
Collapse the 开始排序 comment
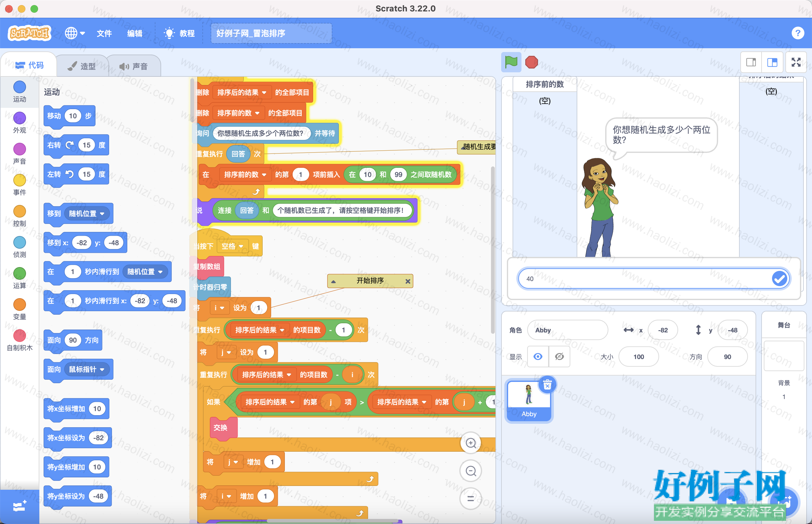[333, 281]
